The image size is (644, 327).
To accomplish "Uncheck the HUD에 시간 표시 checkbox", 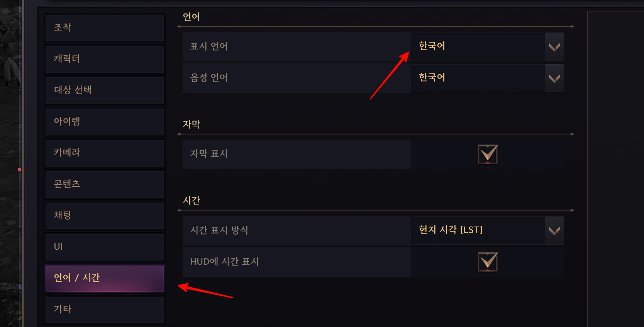I will tap(487, 262).
